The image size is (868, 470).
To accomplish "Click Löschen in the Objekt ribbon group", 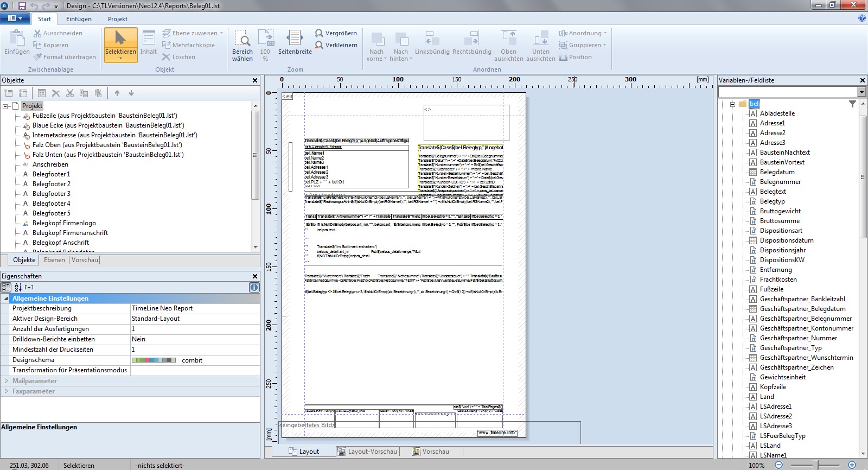I will [178, 57].
